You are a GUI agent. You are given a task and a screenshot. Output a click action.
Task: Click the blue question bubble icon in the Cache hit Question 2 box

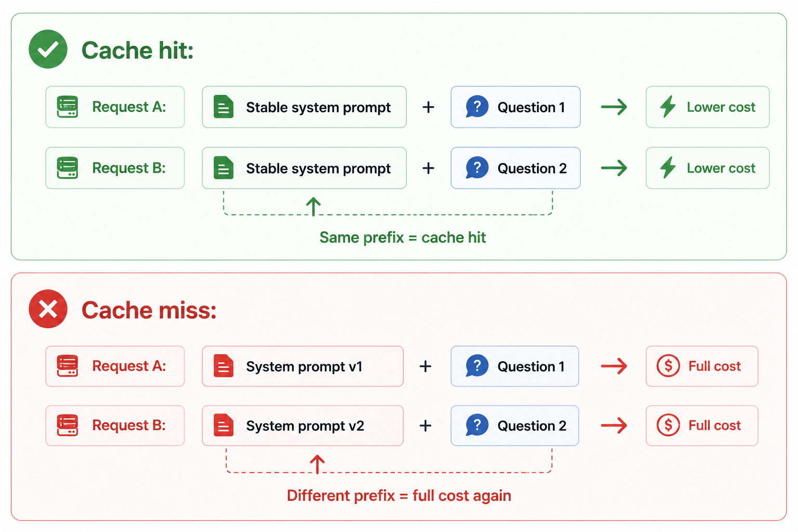[x=477, y=168]
